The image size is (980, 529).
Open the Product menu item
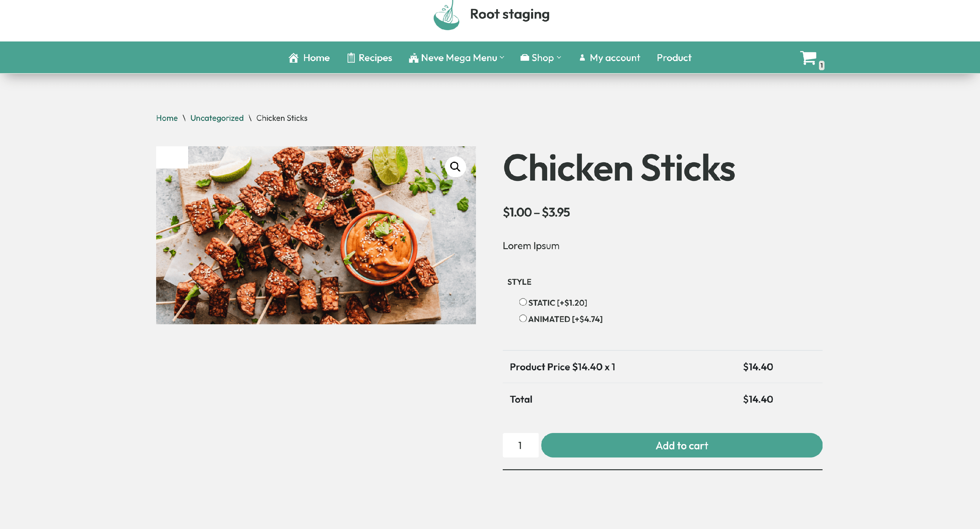pyautogui.click(x=674, y=58)
